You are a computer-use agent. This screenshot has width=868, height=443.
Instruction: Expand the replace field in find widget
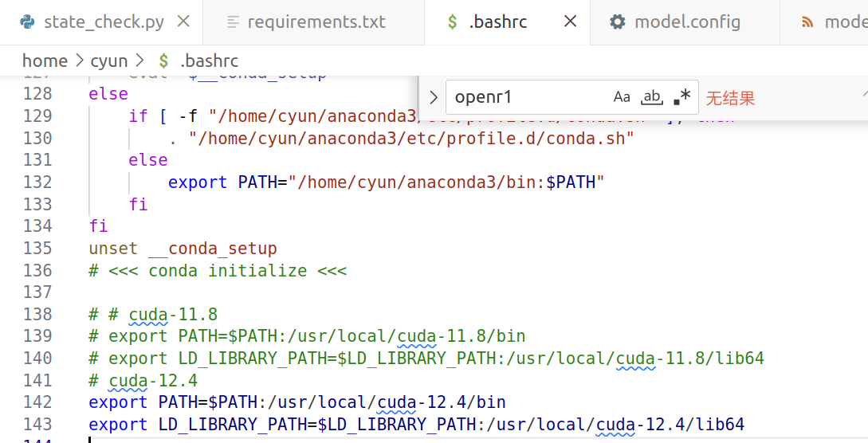434,98
